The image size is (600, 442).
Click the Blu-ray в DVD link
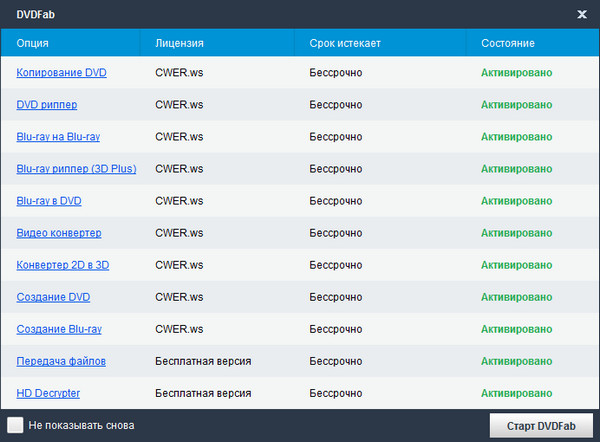49,201
